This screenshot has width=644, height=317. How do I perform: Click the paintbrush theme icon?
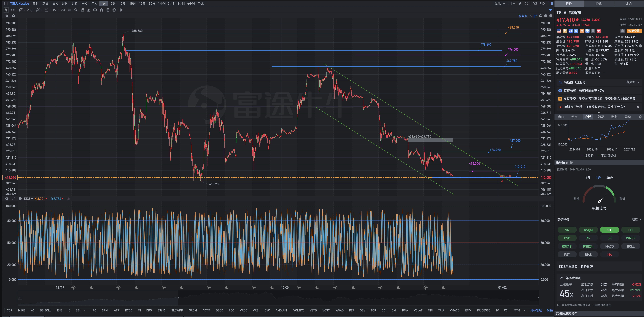(520, 3)
